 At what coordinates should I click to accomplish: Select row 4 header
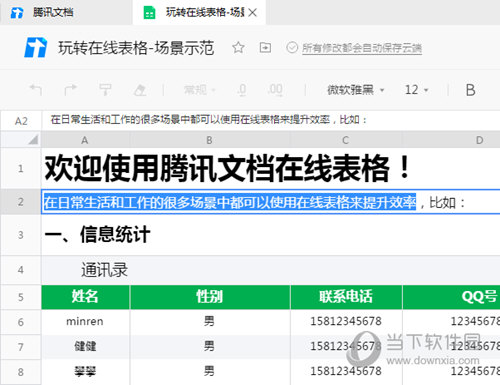(21, 270)
